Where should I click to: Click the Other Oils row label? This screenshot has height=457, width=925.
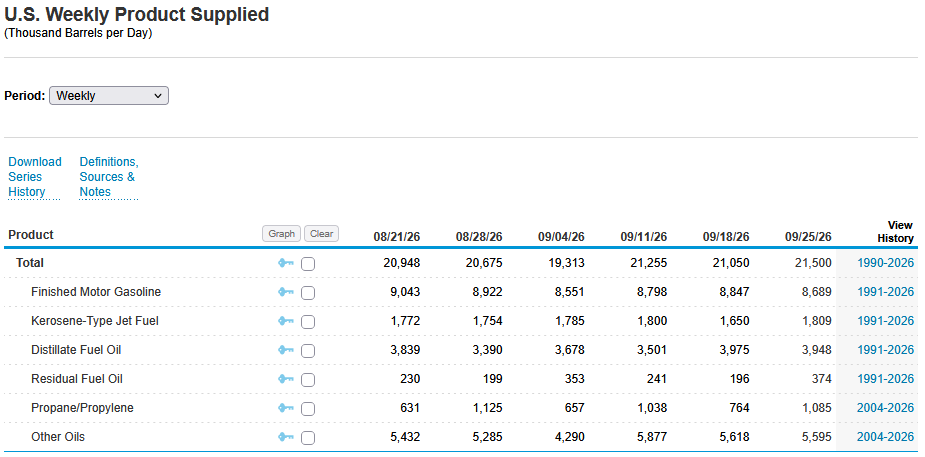click(58, 437)
